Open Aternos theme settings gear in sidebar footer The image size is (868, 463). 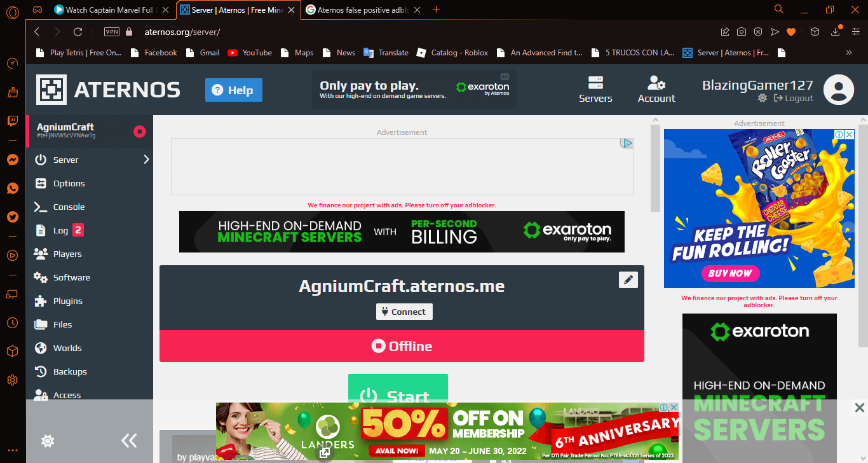coord(46,441)
